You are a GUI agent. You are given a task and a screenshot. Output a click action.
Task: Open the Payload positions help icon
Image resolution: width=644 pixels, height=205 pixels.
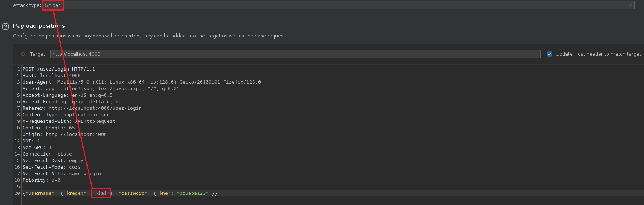[x=5, y=26]
